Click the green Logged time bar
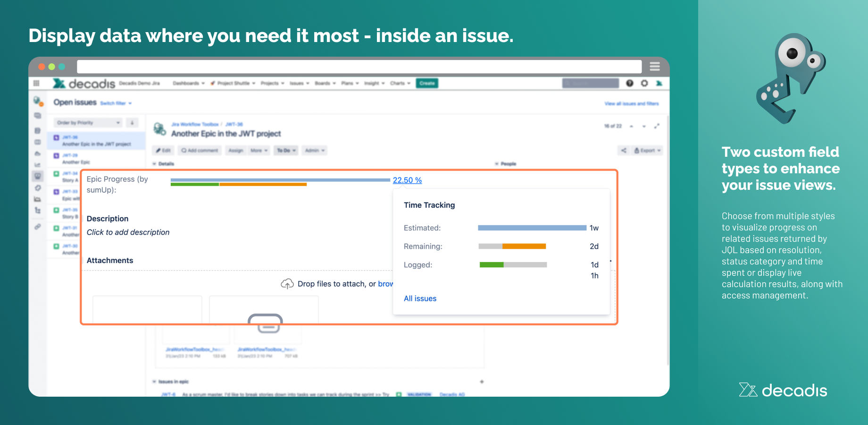868x425 pixels. tap(492, 264)
